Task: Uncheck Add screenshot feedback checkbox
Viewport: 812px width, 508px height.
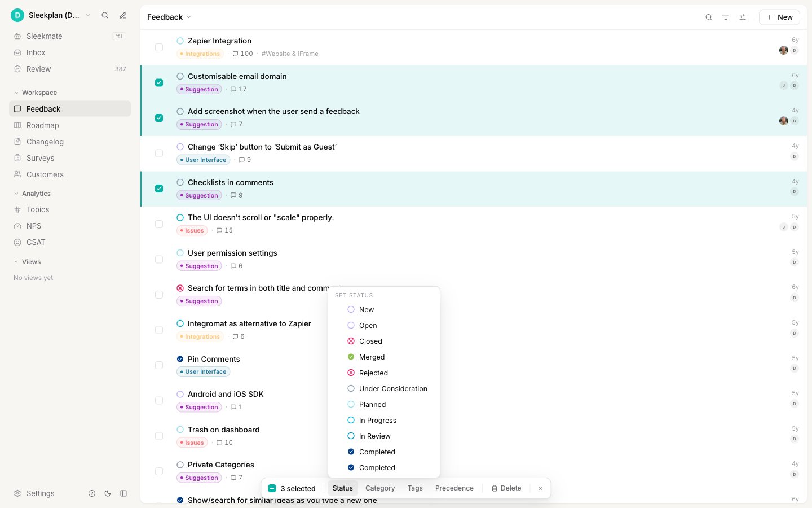Action: [159, 118]
